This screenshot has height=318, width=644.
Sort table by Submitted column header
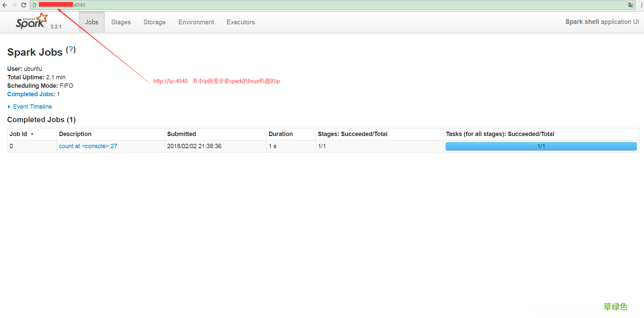182,134
